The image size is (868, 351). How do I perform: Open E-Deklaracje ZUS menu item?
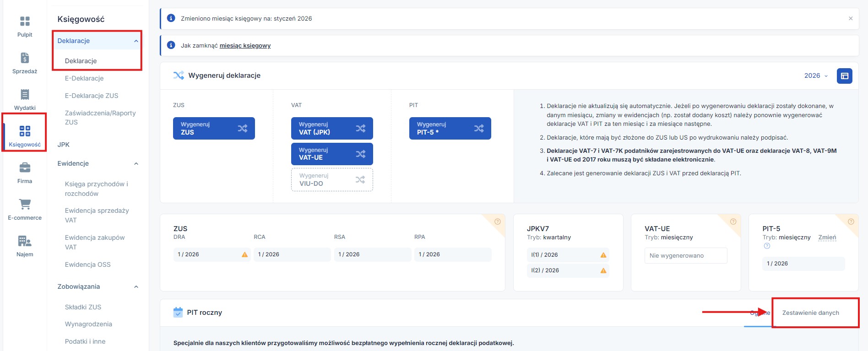click(x=92, y=96)
